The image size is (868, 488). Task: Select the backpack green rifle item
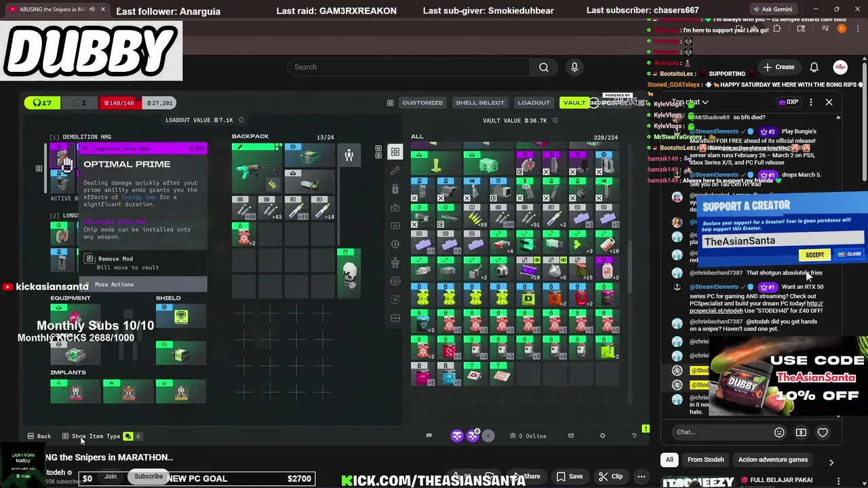257,168
